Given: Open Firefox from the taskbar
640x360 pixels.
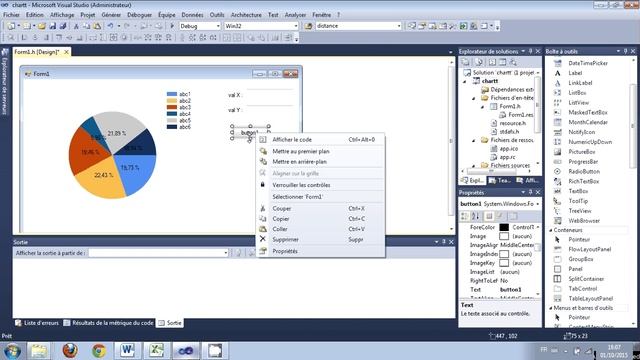Looking at the screenshot, I should click(x=70, y=350).
